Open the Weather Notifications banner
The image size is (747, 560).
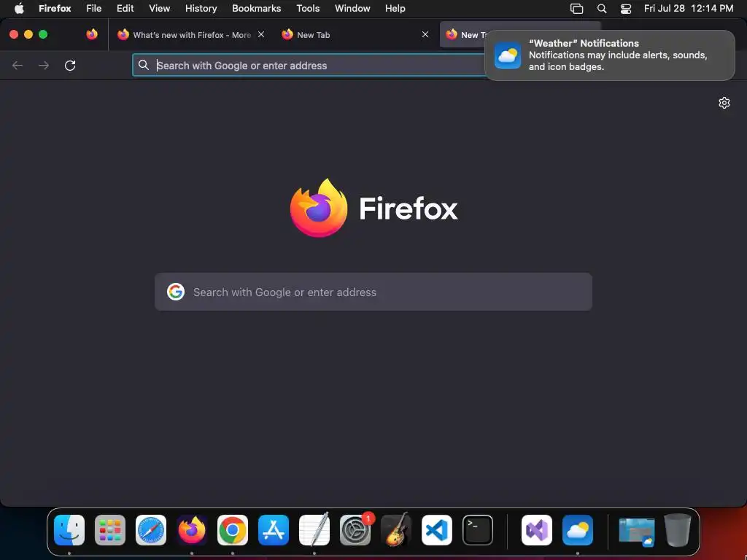pos(610,55)
